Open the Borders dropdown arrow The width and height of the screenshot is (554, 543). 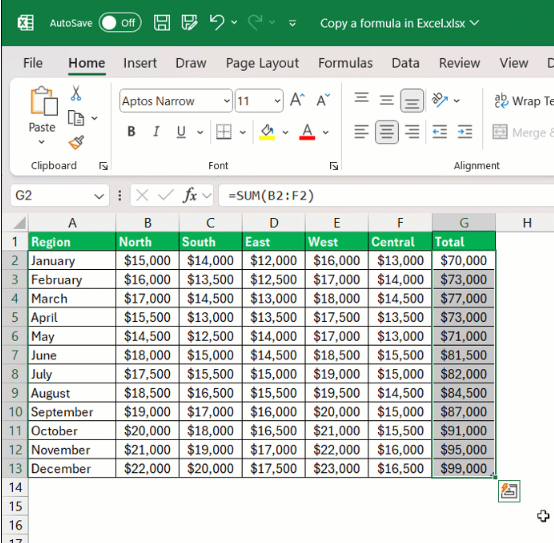243,132
